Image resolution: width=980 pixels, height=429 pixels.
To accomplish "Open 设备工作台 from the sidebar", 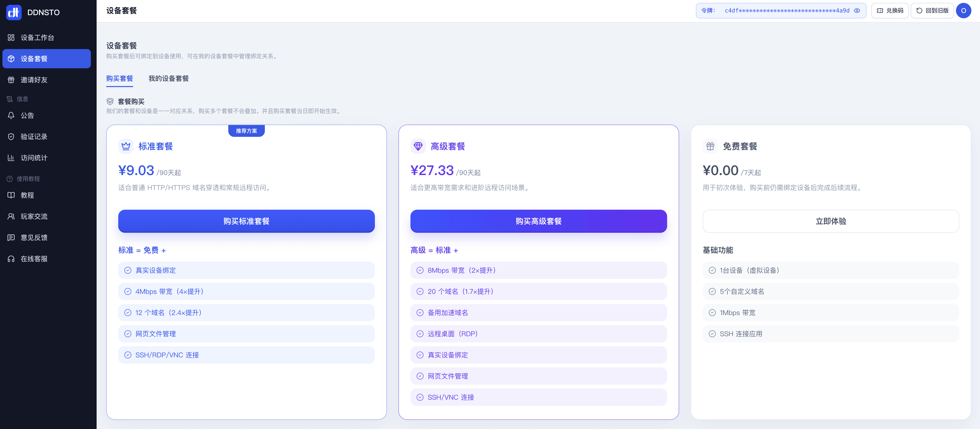I will click(x=46, y=37).
